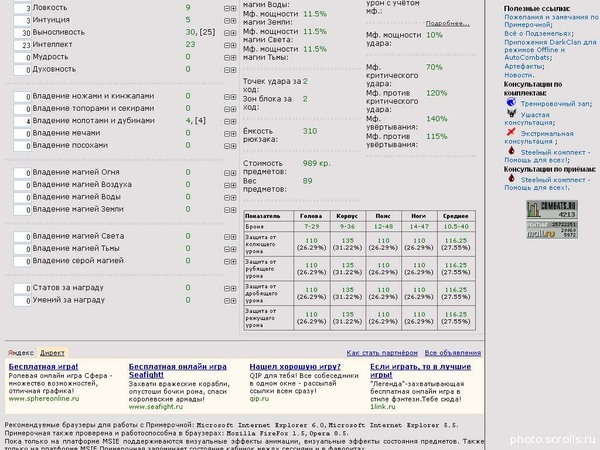This screenshot has height=450, width=600.
Task: Increase Мудрость with the plus icon
Action: pyautogui.click(x=233, y=58)
